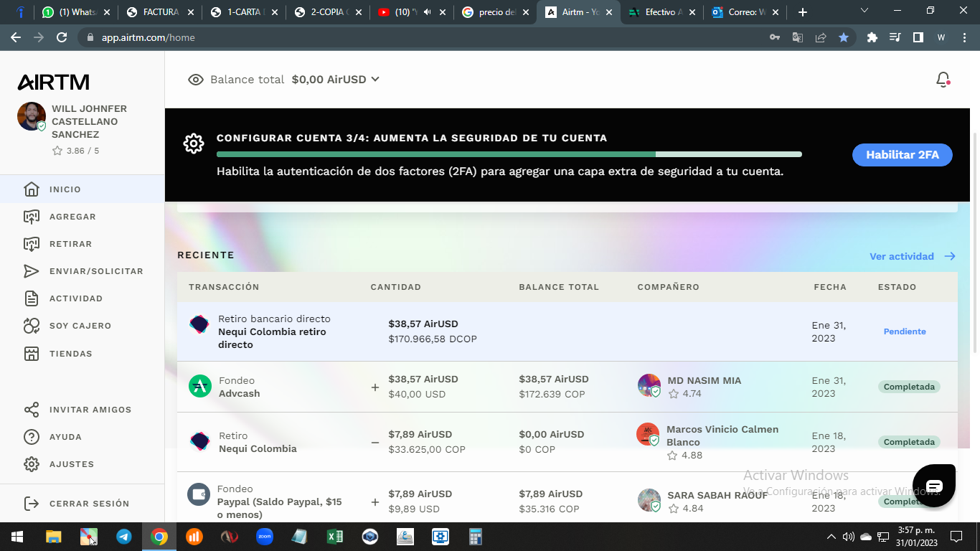Mute the YouTube tab audio icon
Viewport: 980px width, 551px height.
pos(428,12)
